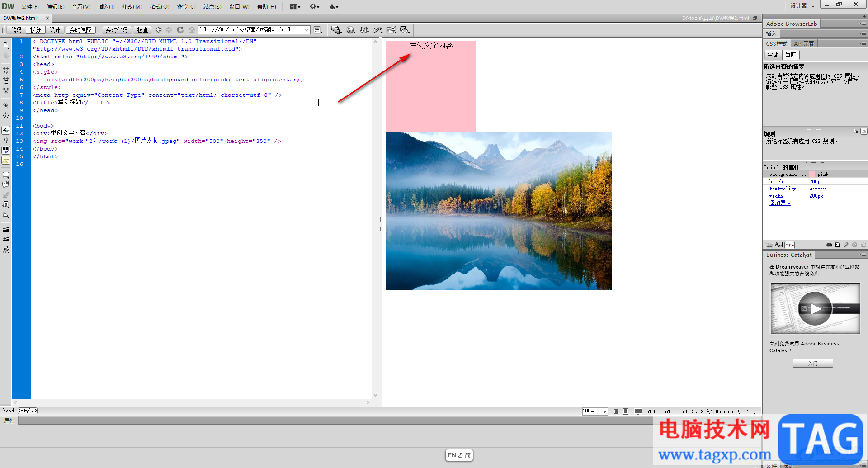This screenshot has height=468, width=868.
Task: Click the format source code icon
Action: tap(6, 250)
